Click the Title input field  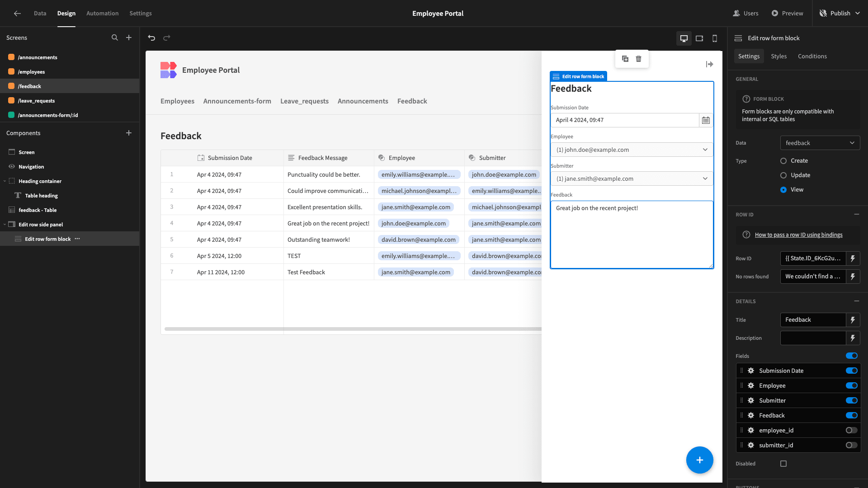[x=813, y=320]
